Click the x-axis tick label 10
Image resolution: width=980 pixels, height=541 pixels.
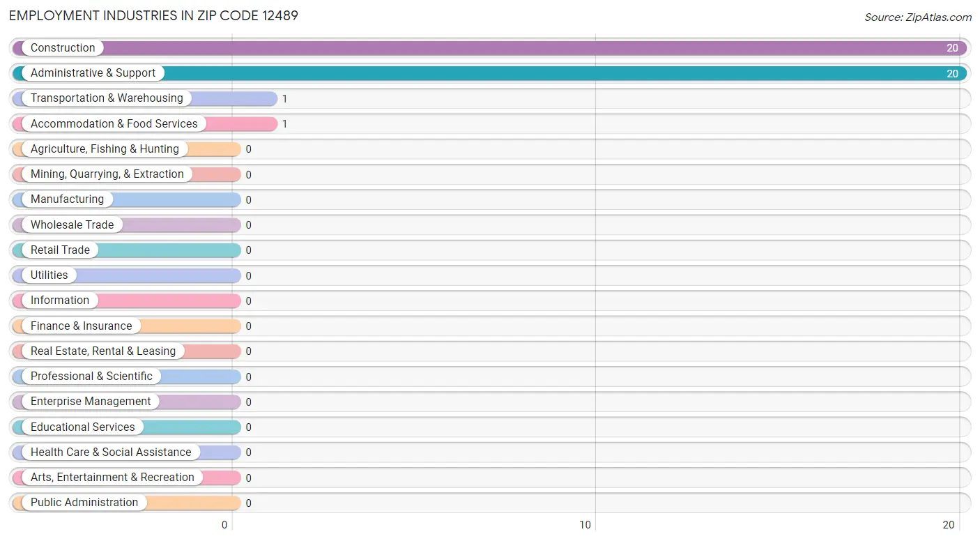[x=585, y=526]
